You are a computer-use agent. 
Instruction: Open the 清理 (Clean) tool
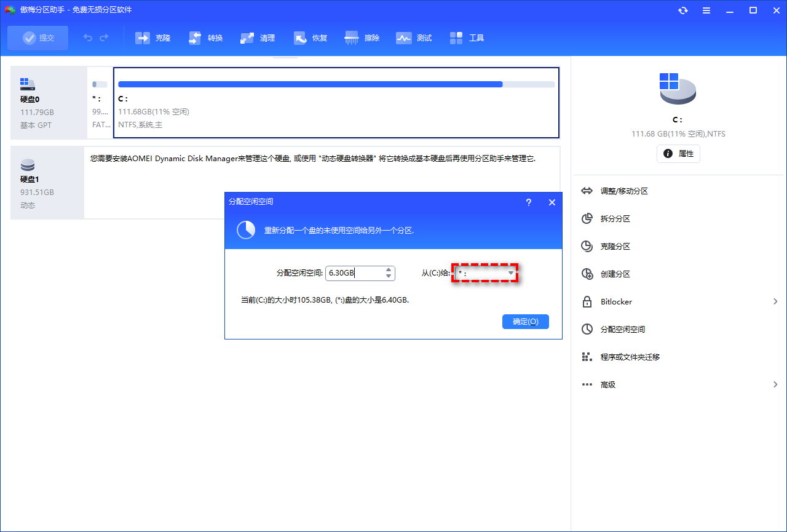pyautogui.click(x=258, y=38)
